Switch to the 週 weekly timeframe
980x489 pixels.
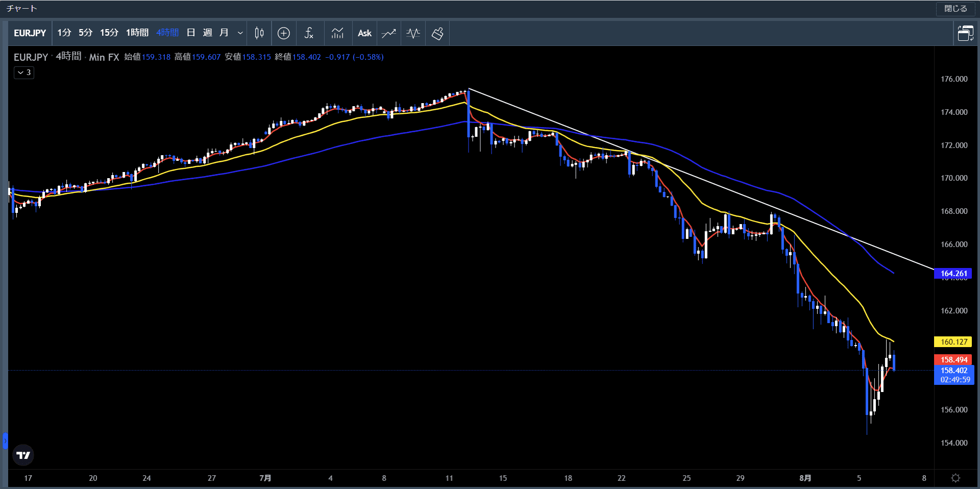click(207, 33)
